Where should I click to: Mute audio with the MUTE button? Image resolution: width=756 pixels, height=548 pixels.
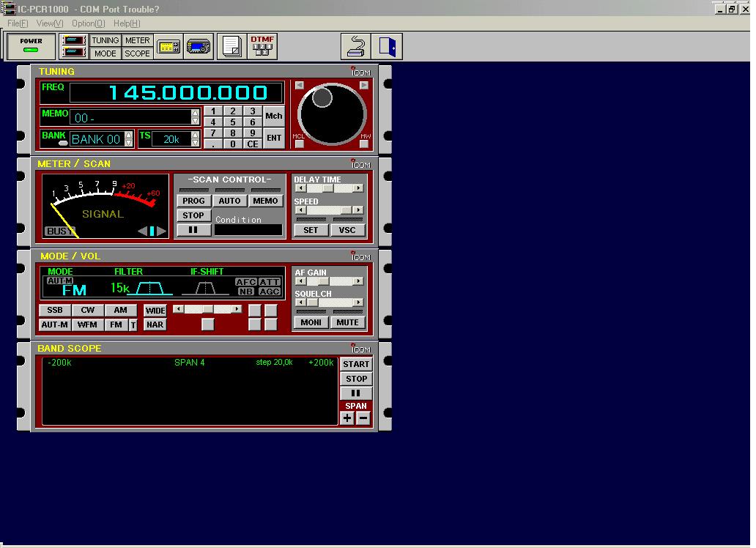pyautogui.click(x=348, y=322)
